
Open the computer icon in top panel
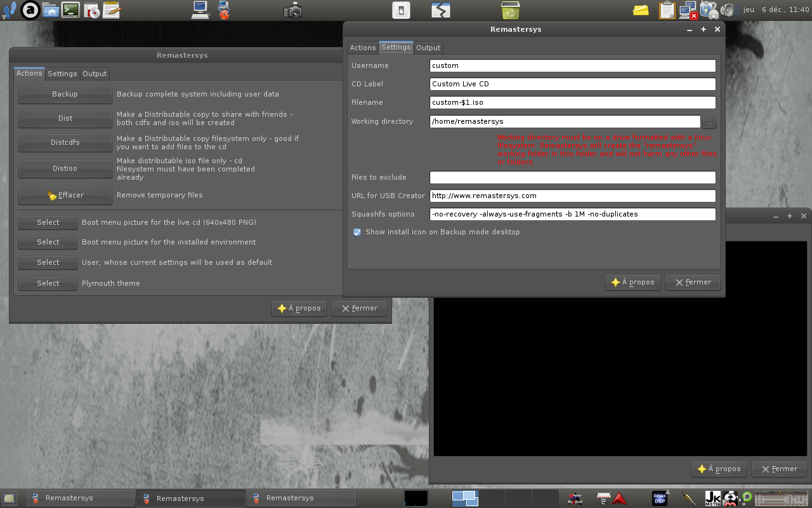click(200, 10)
